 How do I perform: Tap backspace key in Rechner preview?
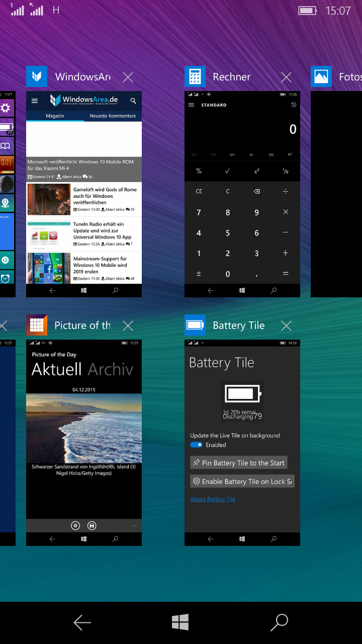[x=256, y=191]
